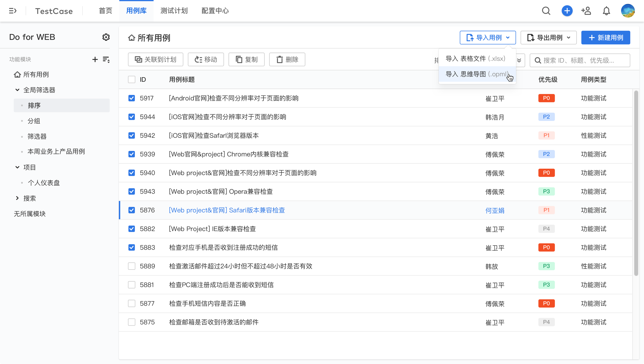Expand the 搜索 tree node
Image resolution: width=644 pixels, height=364 pixels.
point(17,198)
